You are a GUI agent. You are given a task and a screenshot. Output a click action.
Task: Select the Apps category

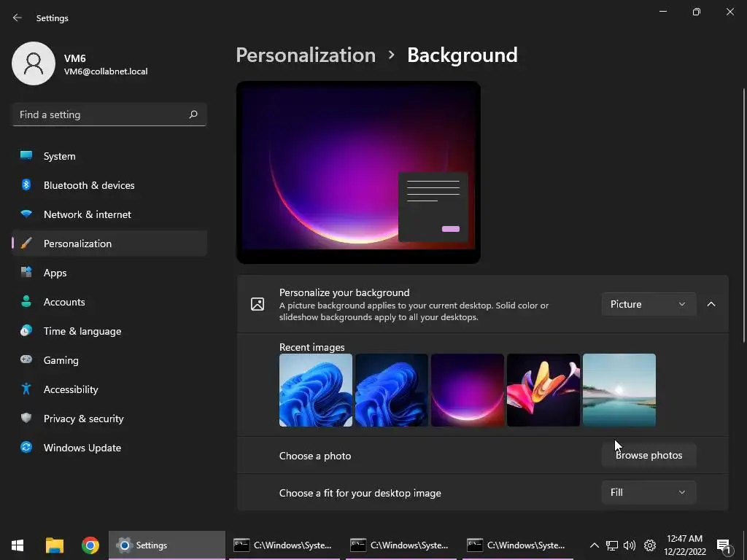click(x=109, y=273)
